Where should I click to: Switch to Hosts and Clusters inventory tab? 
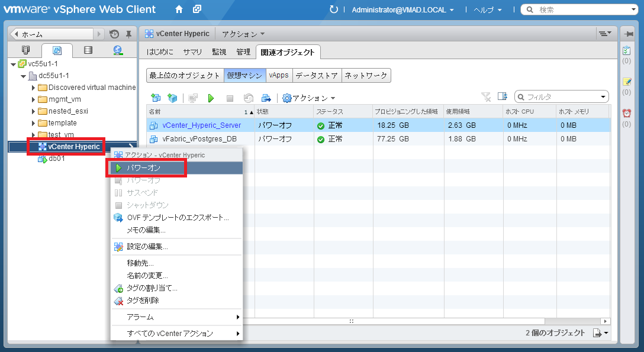coord(25,50)
